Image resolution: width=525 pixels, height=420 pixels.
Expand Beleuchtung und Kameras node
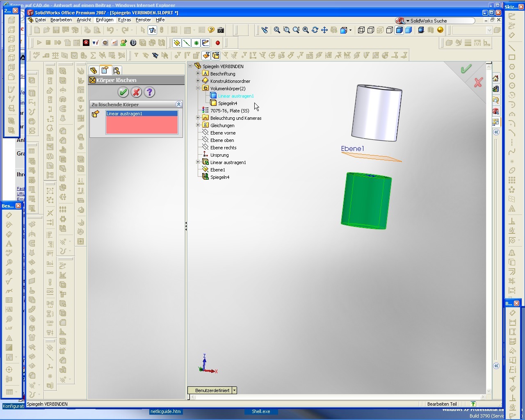[198, 118]
